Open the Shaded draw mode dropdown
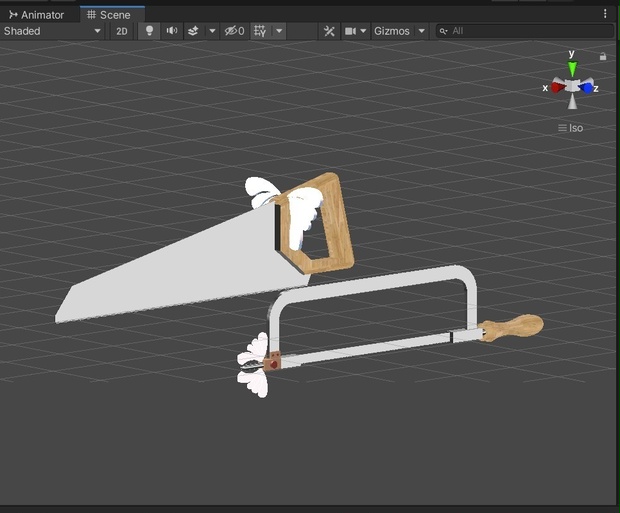This screenshot has height=513, width=620. (52, 31)
